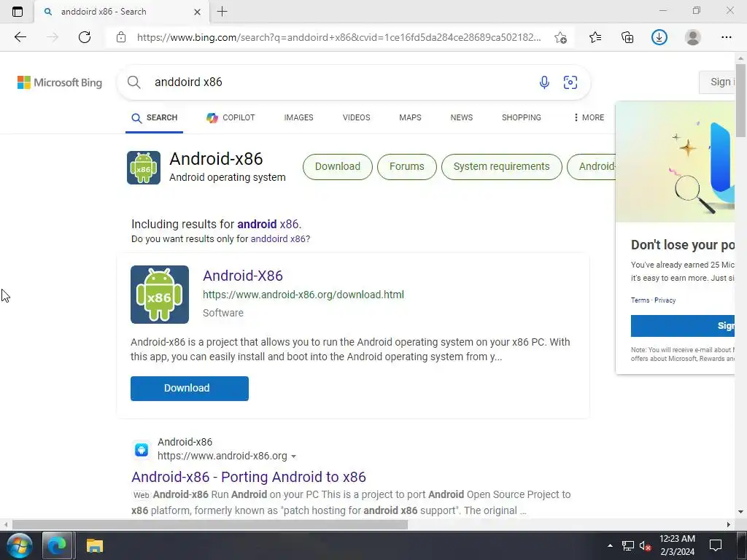Expand the android-x86.org URL dropdown arrow
Image resolution: width=747 pixels, height=560 pixels.
coord(293,456)
